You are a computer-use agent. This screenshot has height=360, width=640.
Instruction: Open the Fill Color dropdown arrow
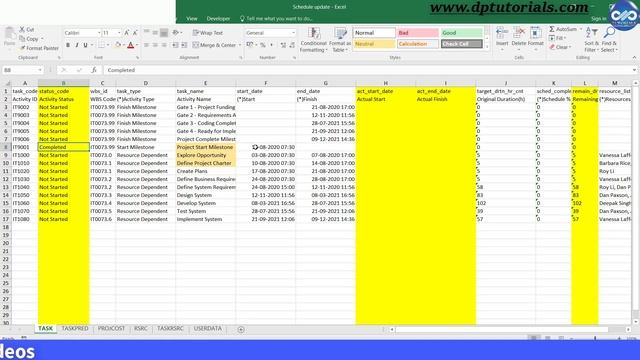coord(124,45)
